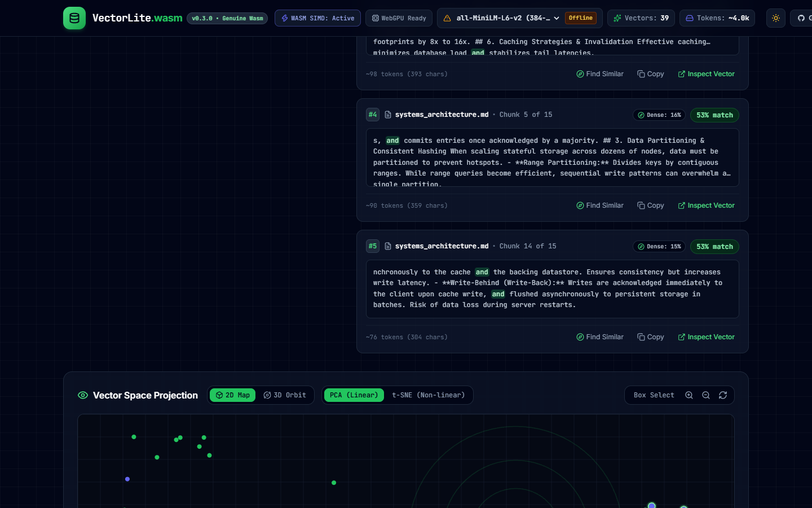Open the GitHub link icon
812x508 pixels.
(801, 18)
